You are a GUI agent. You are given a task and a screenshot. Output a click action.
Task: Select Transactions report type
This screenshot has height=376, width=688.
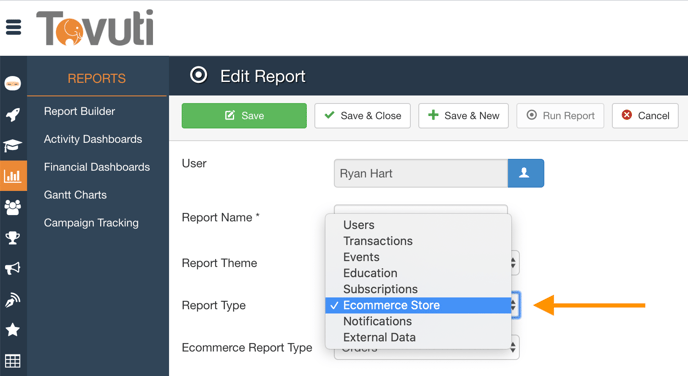tap(418, 241)
